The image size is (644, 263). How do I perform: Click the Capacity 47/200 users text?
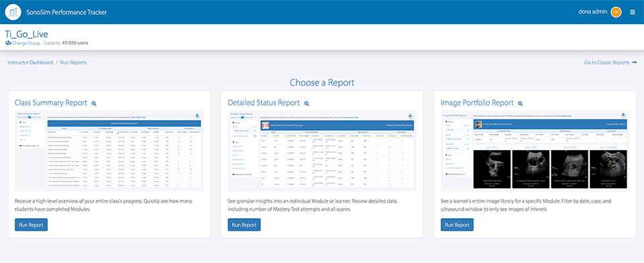point(66,43)
